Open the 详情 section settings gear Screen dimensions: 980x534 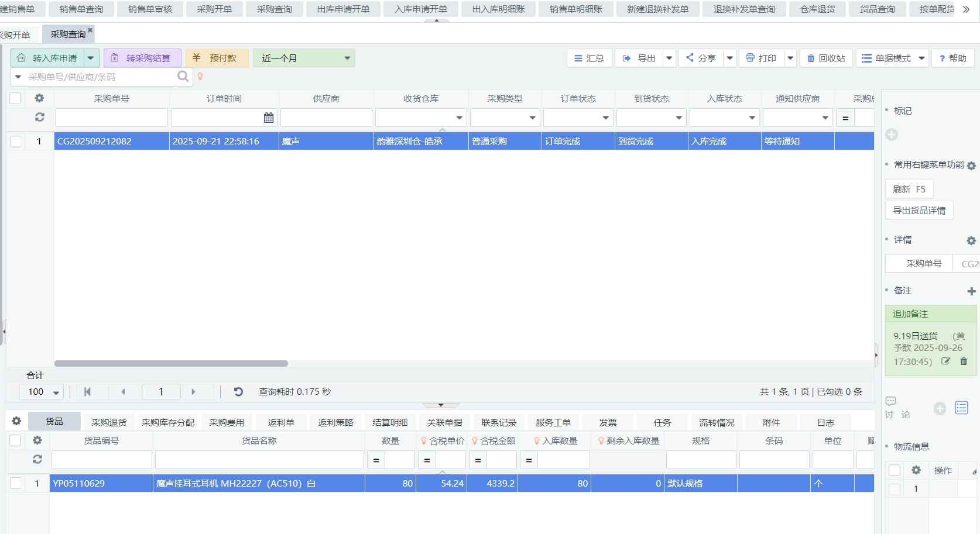971,240
